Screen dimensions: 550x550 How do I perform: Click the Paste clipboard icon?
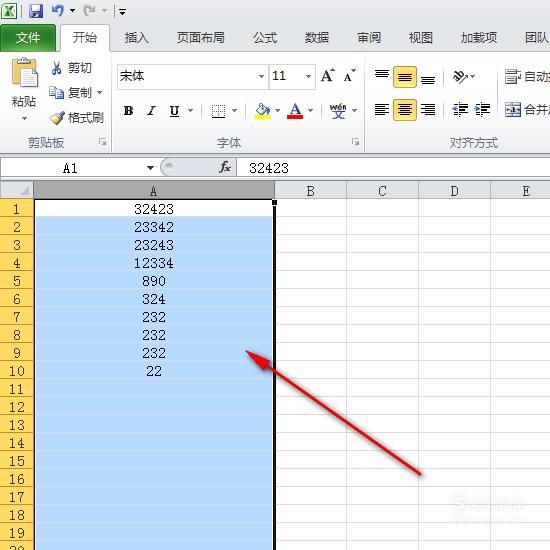pyautogui.click(x=25, y=73)
